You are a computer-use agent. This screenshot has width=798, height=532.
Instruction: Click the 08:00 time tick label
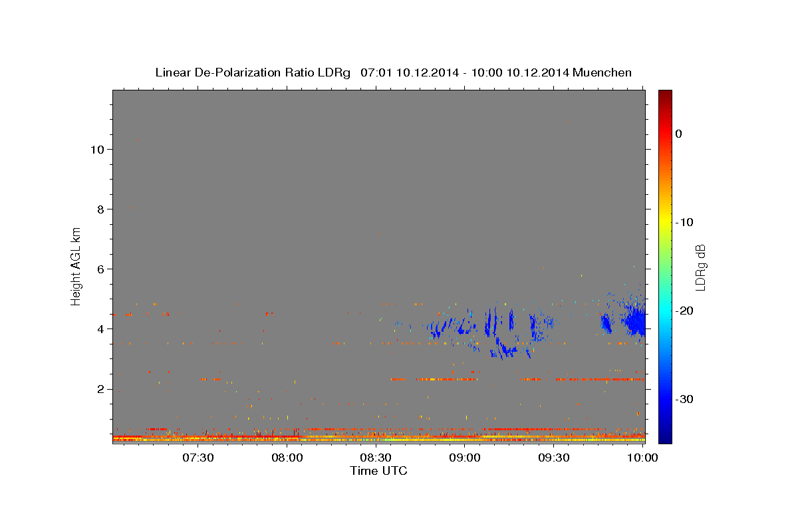(x=287, y=458)
